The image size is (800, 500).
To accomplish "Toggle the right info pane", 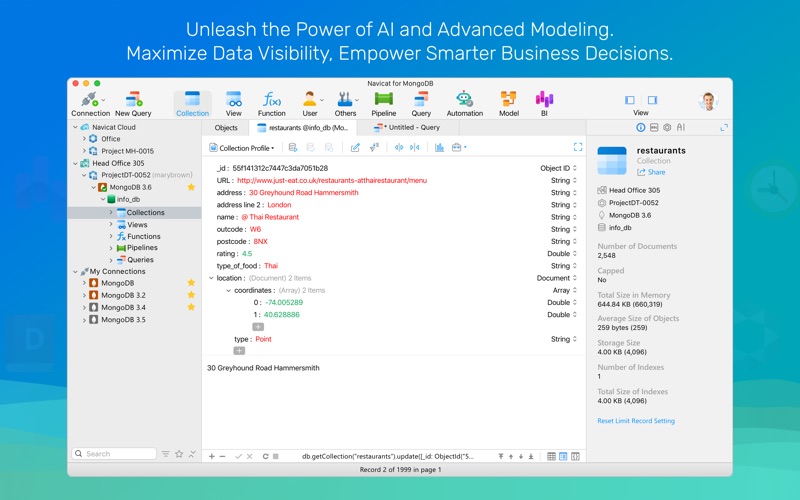I will coord(652,100).
